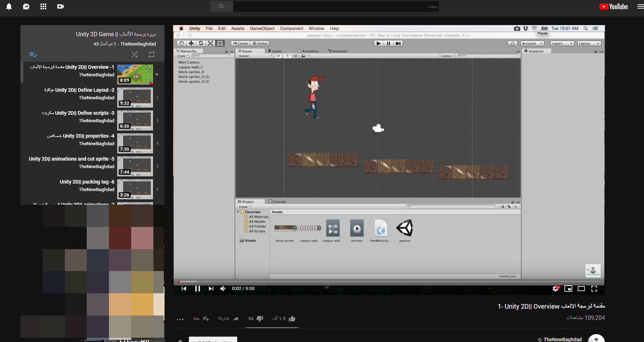
Task: Collapse Favorites tree in Unity Project panel
Action: [238, 212]
